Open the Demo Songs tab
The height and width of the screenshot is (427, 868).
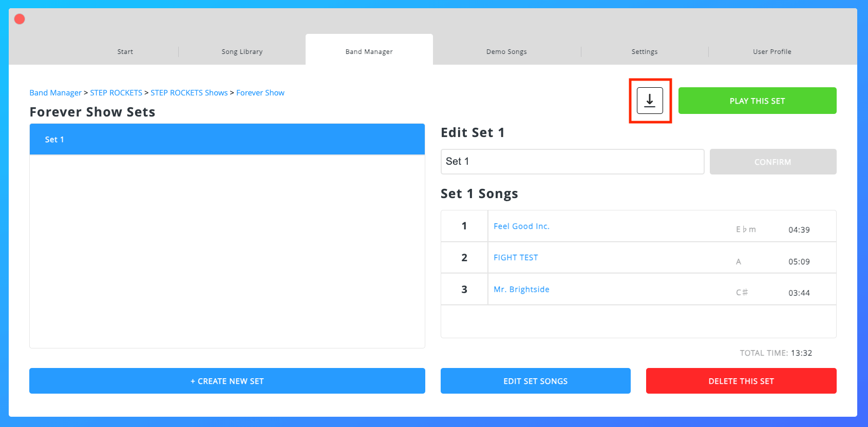click(506, 51)
